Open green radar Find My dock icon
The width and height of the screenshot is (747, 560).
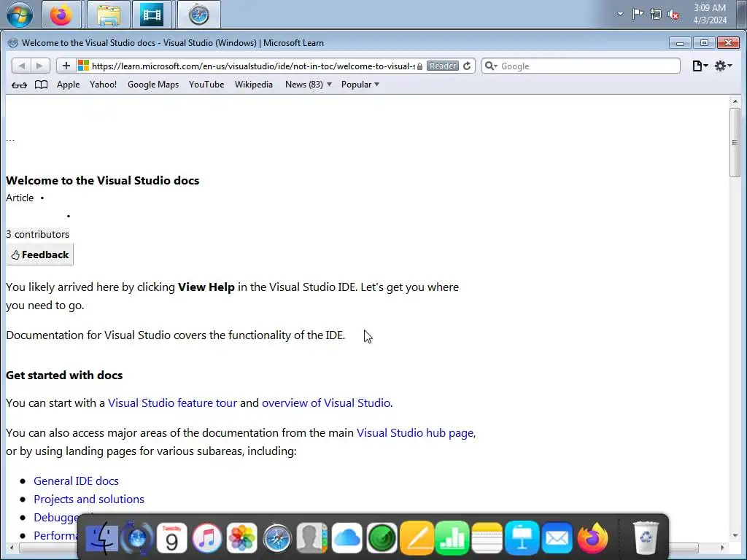pyautogui.click(x=382, y=538)
